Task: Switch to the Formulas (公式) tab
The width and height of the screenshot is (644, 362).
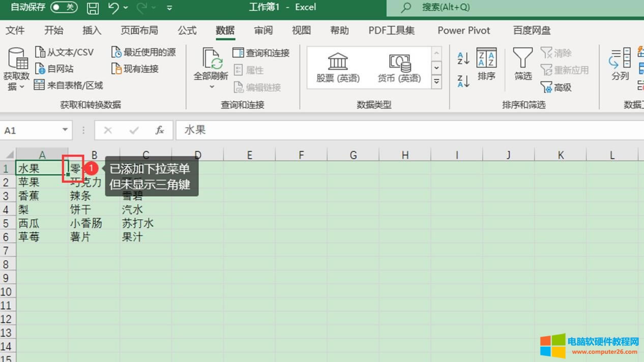Action: 187,31
